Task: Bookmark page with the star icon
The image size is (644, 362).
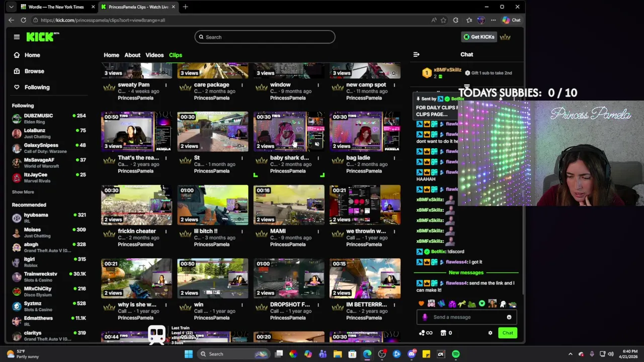Action: [x=443, y=20]
